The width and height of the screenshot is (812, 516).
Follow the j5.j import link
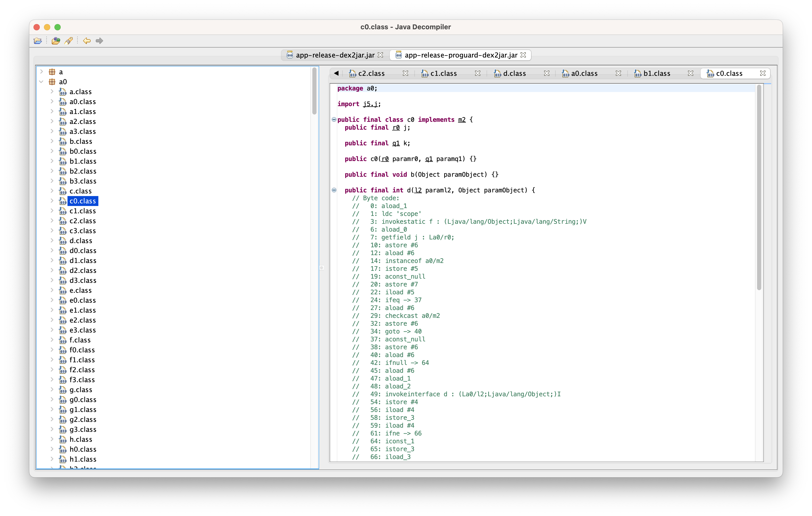point(370,104)
